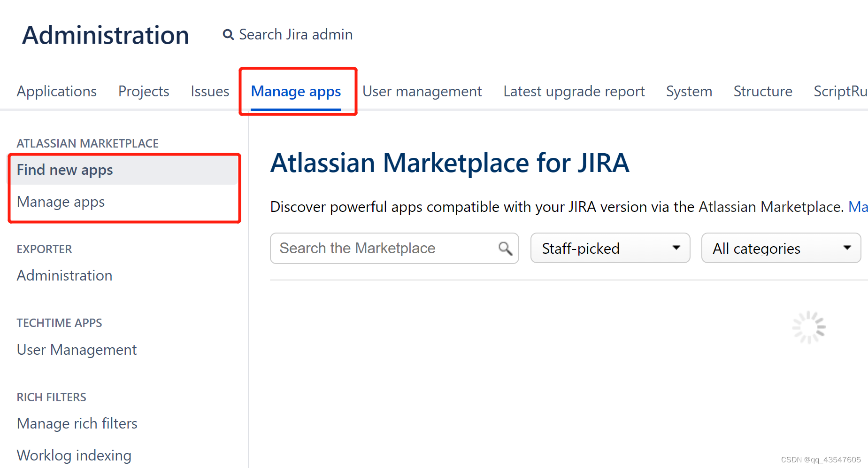Switch to the Projects tab
The width and height of the screenshot is (868, 468).
pos(144,91)
